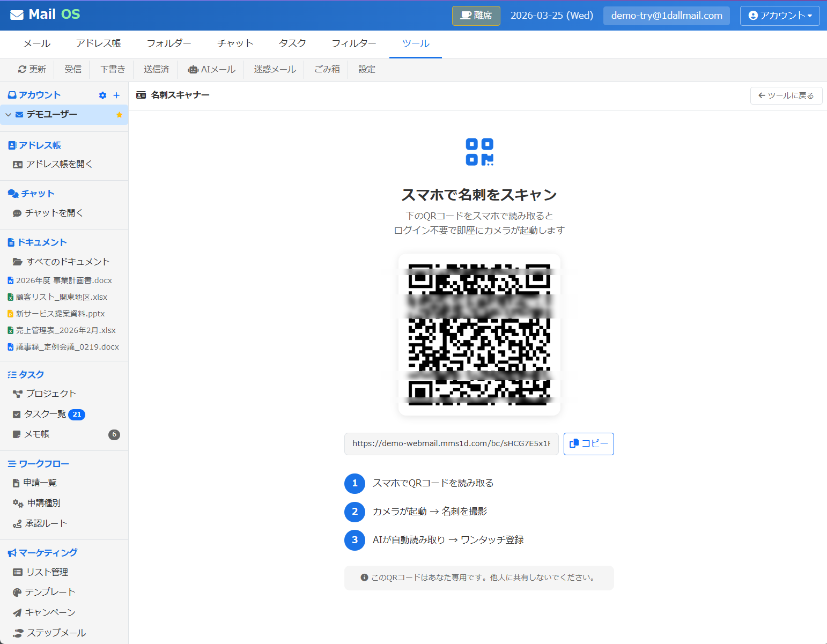
Task: Copy the QR link with the コピー button
Action: [588, 443]
